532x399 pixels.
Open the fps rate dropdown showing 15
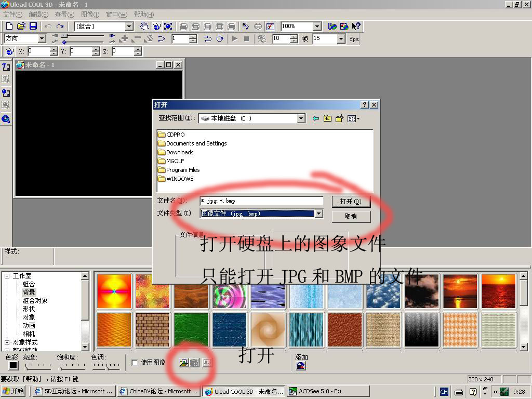(342, 39)
